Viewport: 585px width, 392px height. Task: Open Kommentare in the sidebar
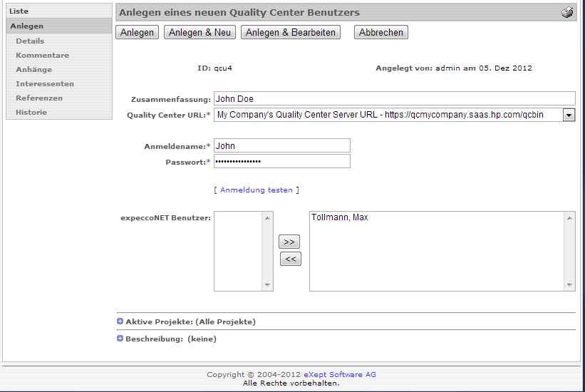tap(42, 56)
